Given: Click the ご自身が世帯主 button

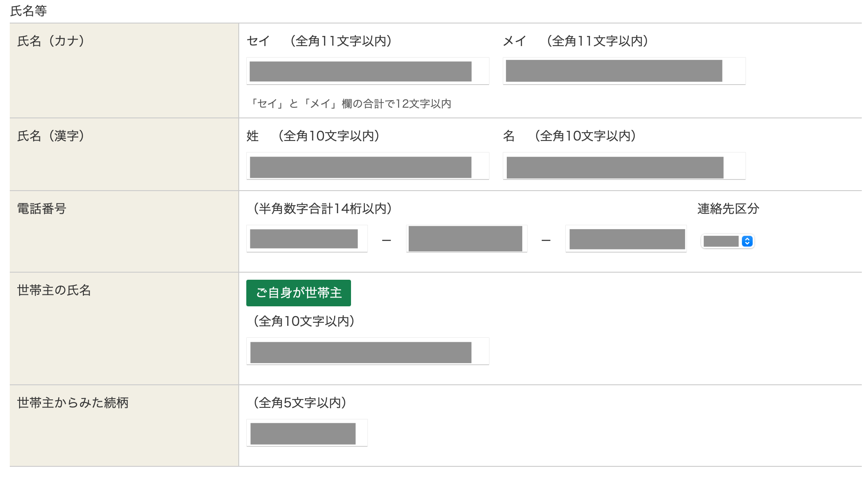Looking at the screenshot, I should (299, 293).
